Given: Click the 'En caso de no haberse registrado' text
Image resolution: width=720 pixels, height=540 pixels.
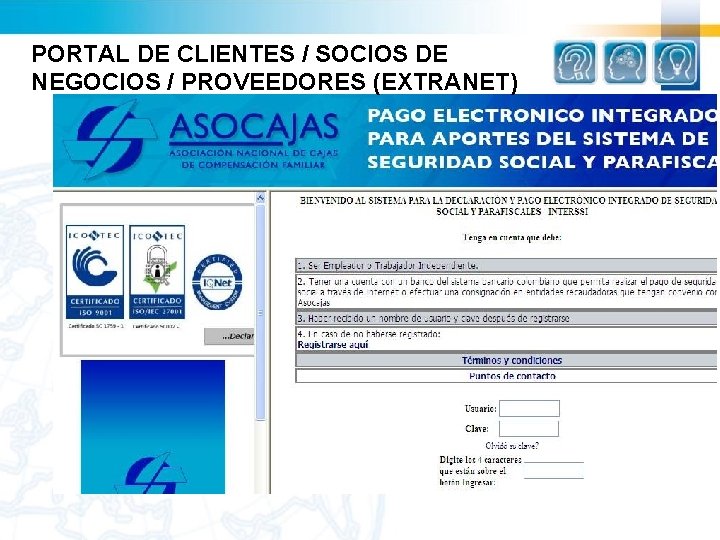Looking at the screenshot, I should (x=369, y=334).
